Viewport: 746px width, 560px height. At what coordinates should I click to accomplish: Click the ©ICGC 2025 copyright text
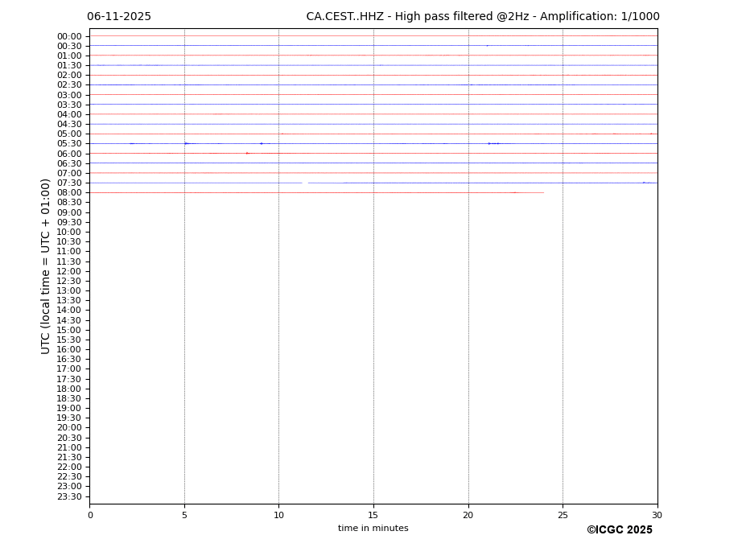[x=619, y=530]
